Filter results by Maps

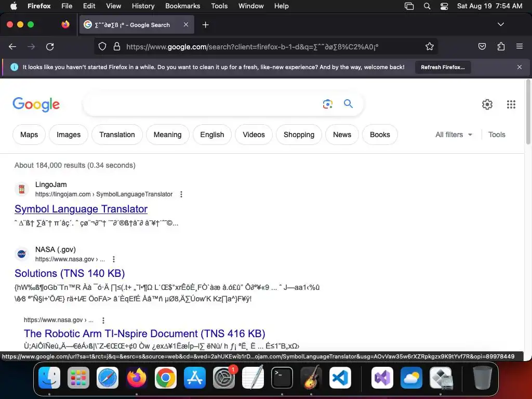pos(29,135)
